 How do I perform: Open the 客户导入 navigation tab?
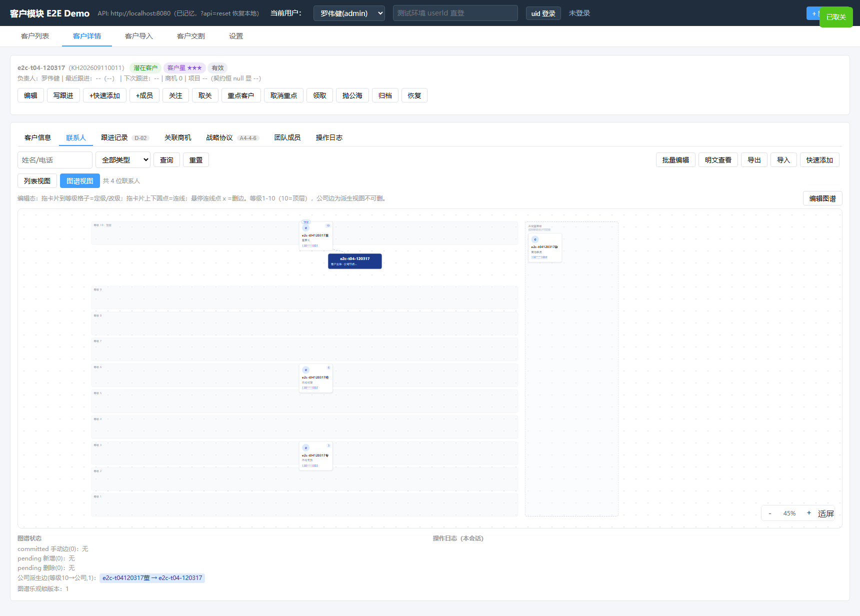click(139, 36)
